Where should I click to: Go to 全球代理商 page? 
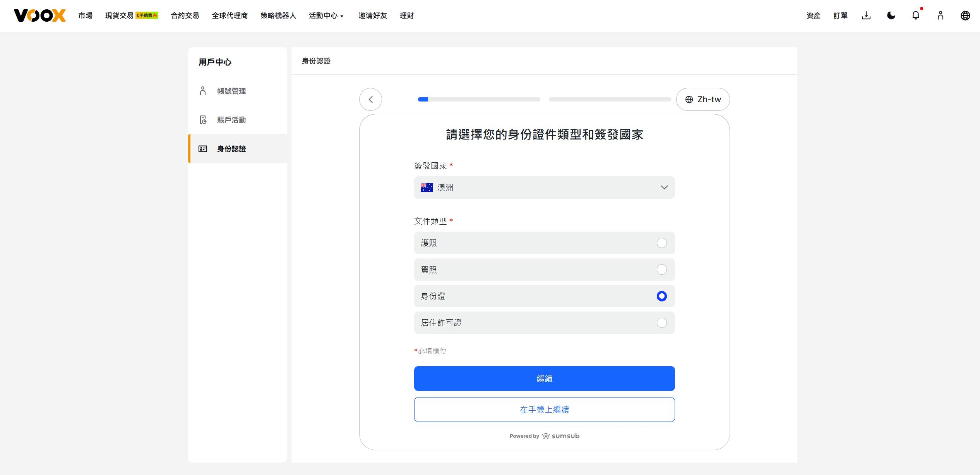(x=230, y=15)
